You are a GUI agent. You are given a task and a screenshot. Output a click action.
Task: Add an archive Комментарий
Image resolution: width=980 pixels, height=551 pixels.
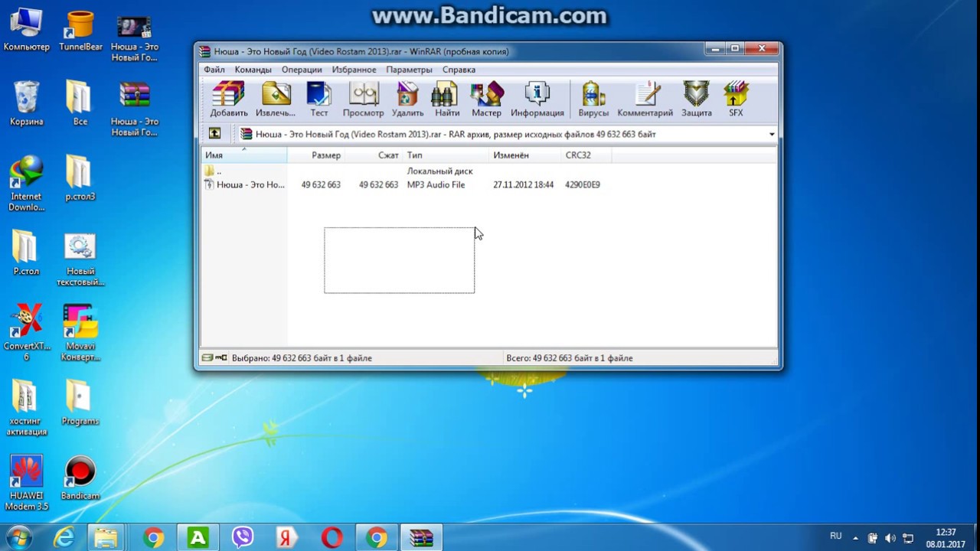645,99
